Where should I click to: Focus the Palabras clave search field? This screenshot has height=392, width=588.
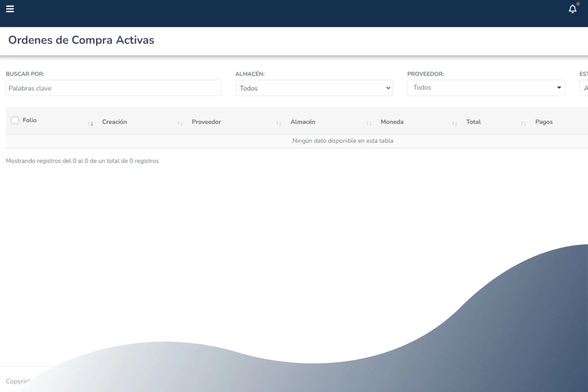tap(113, 88)
